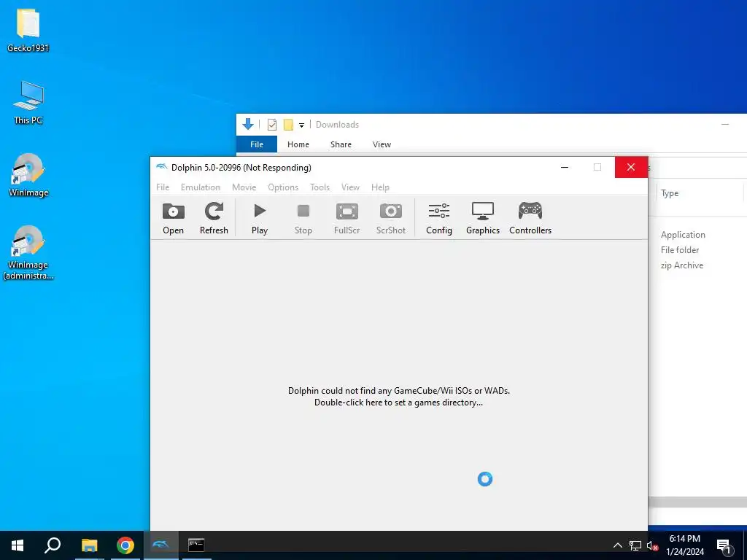Click New folder icon in Explorer quick access
747x560 pixels.
click(x=288, y=125)
